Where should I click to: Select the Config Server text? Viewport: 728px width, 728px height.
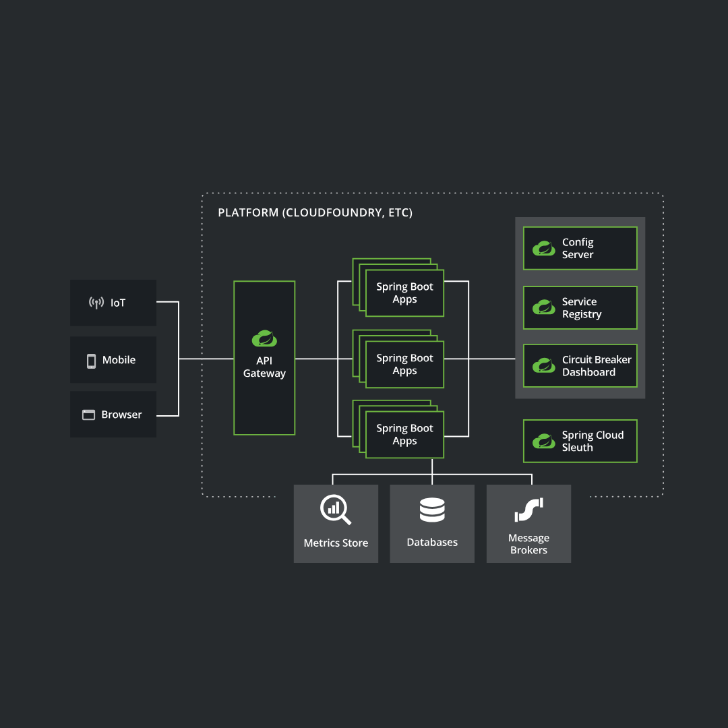click(x=578, y=248)
